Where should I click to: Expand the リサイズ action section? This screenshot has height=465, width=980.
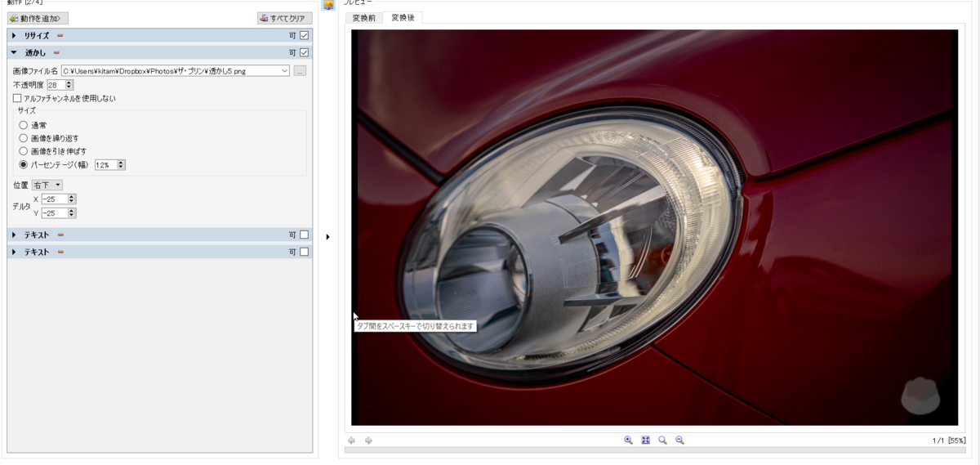[x=14, y=36]
